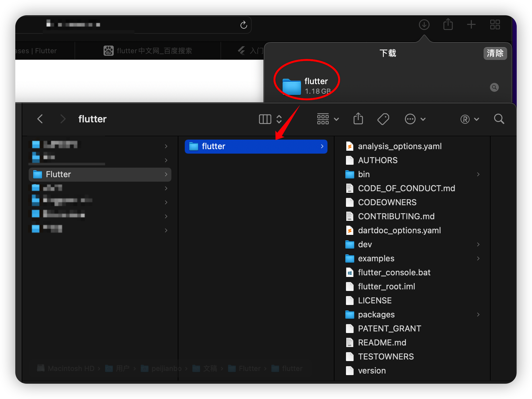This screenshot has height=399, width=532.
Task: Go back in Finder window
Action: 40,119
